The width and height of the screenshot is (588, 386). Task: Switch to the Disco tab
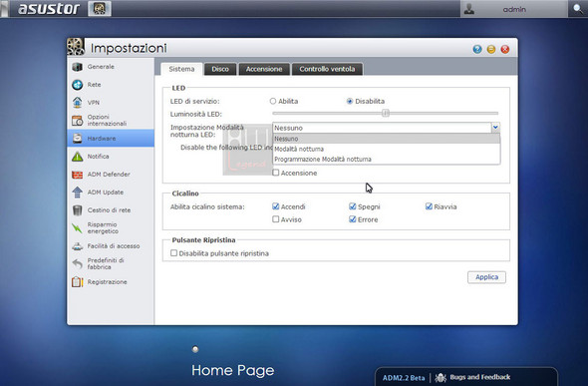tap(220, 69)
